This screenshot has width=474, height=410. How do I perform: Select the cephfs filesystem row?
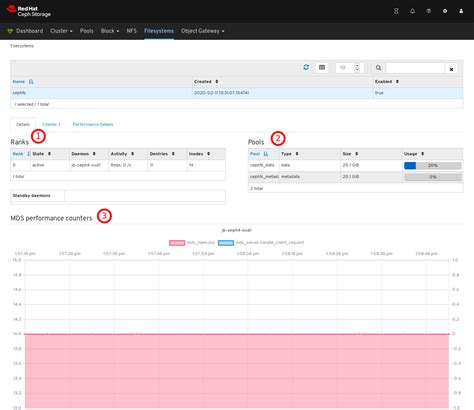237,93
